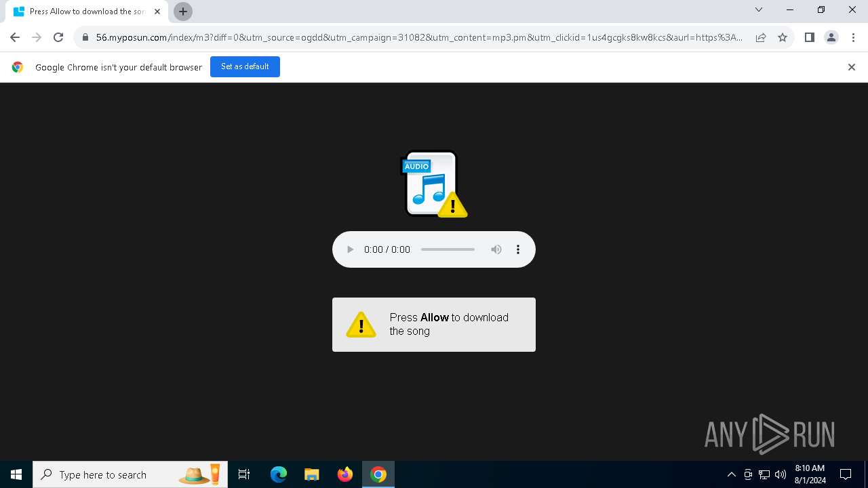Open a new tab
Image resolution: width=868 pixels, height=488 pixels.
[183, 12]
